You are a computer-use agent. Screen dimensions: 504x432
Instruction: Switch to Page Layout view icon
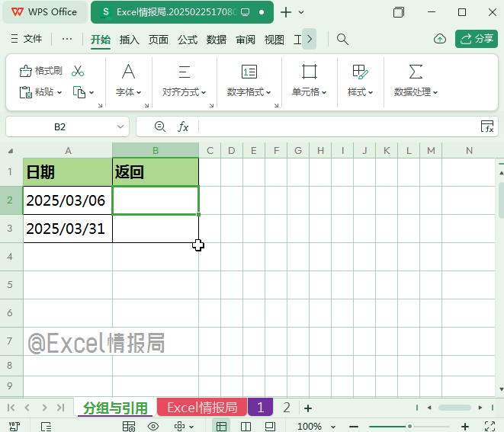(x=270, y=427)
